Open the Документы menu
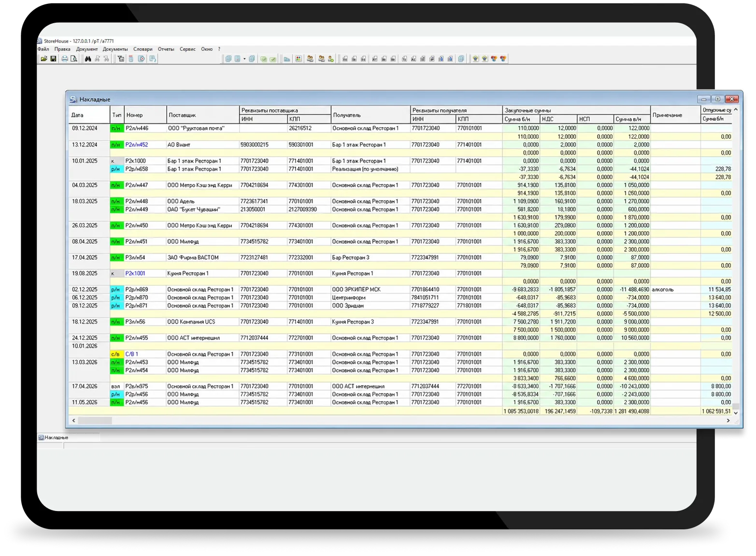Screen dimensions: 756x556 click(115, 49)
